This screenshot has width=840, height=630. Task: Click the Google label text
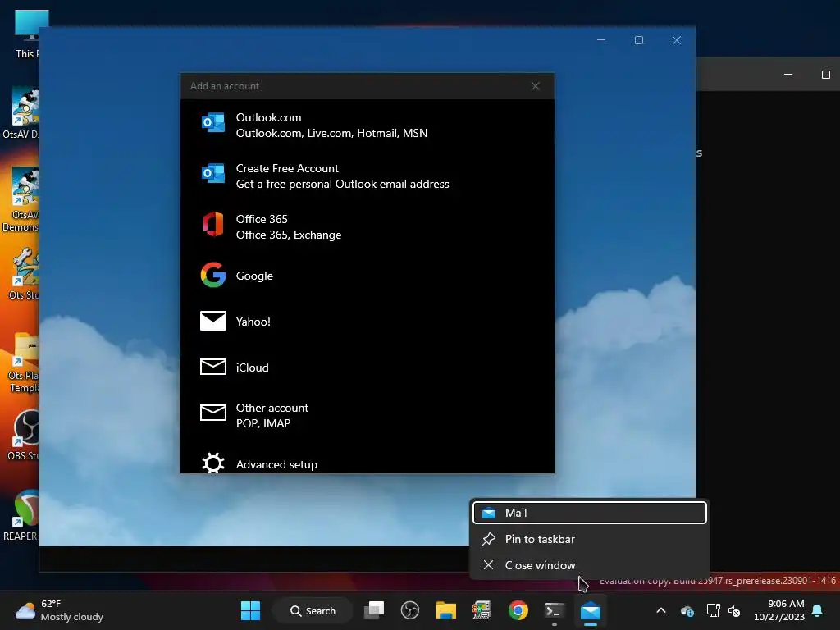(254, 276)
